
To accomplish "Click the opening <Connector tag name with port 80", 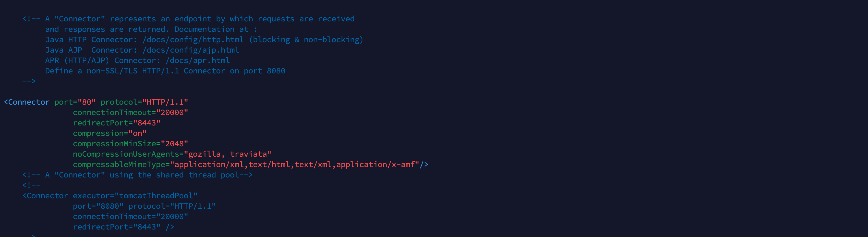I will [27, 102].
